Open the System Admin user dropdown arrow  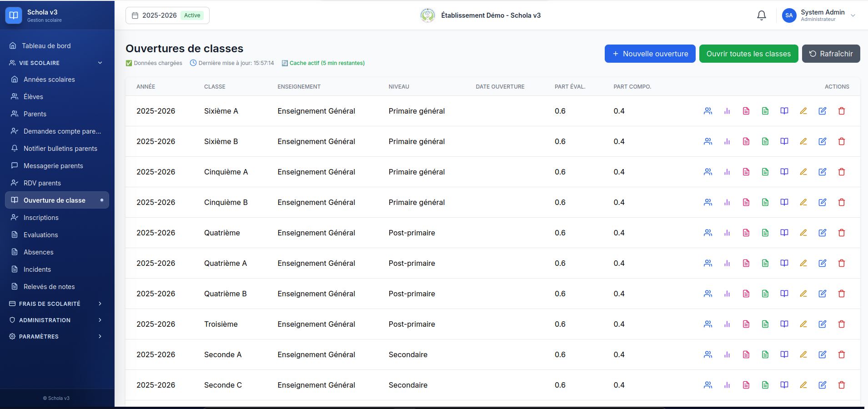point(853,15)
